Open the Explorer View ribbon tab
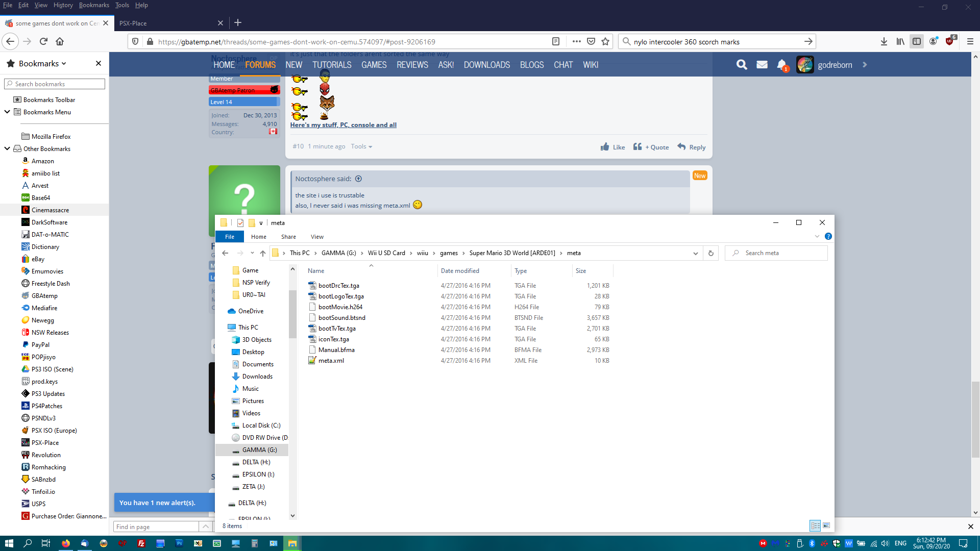The image size is (980, 551). (x=317, y=237)
